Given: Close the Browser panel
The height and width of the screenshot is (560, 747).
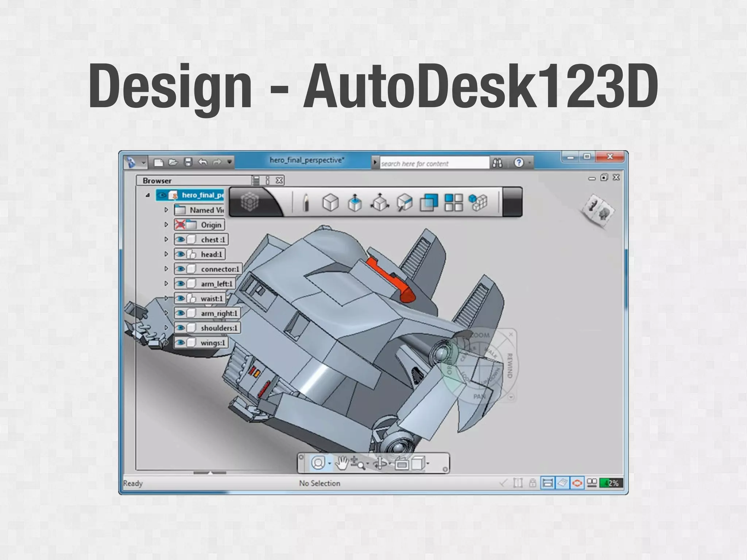Looking at the screenshot, I should [279, 180].
